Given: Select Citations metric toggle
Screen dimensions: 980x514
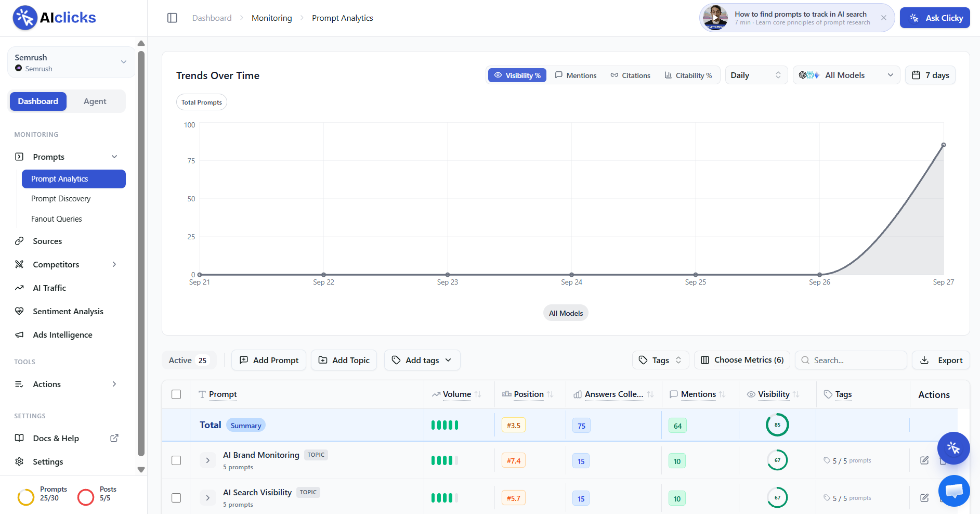Looking at the screenshot, I should (x=630, y=75).
